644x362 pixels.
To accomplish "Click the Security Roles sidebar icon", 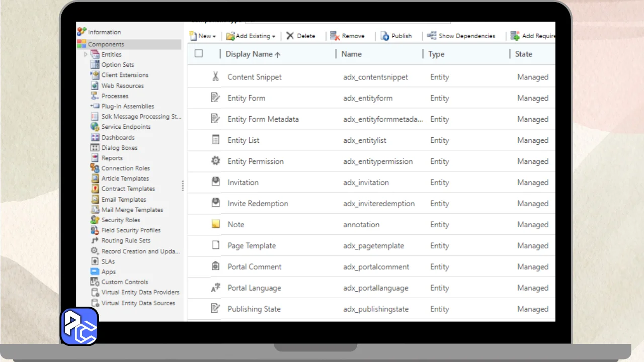I will point(95,220).
